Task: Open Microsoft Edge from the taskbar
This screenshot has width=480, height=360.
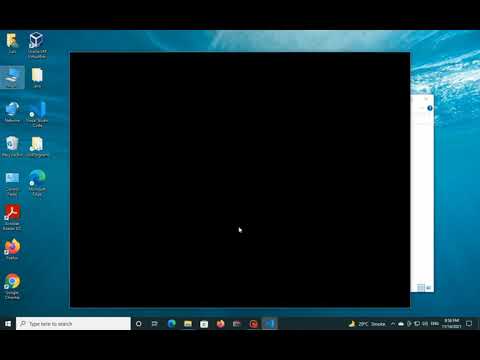Action: pyautogui.click(x=172, y=323)
